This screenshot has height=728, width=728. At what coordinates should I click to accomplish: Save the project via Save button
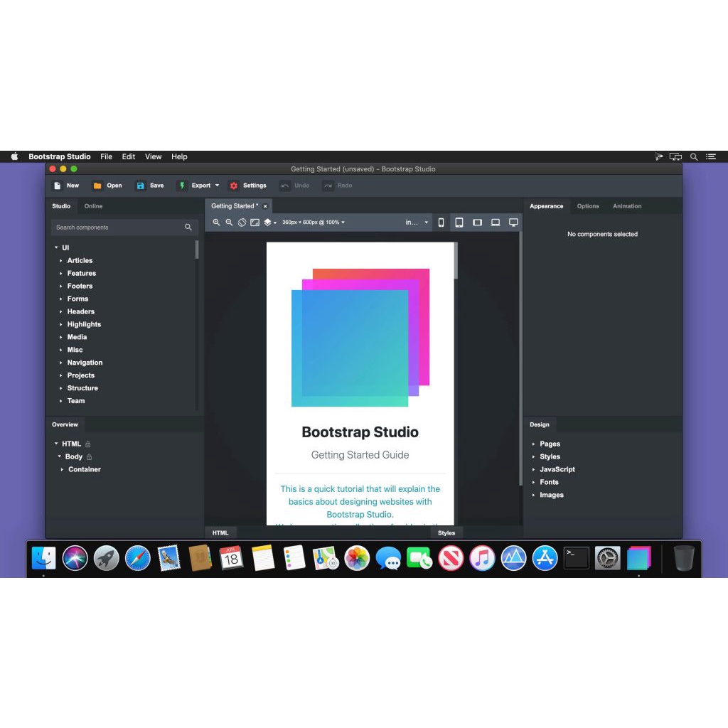[150, 186]
